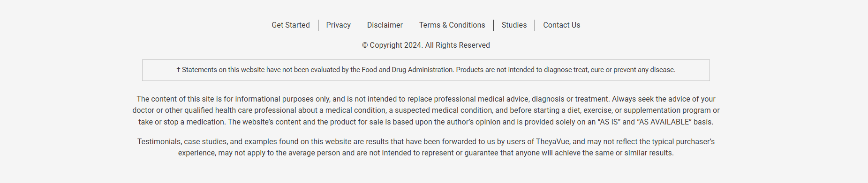Click the quoted "AS IS" phrase
868x183 pixels.
(609, 122)
